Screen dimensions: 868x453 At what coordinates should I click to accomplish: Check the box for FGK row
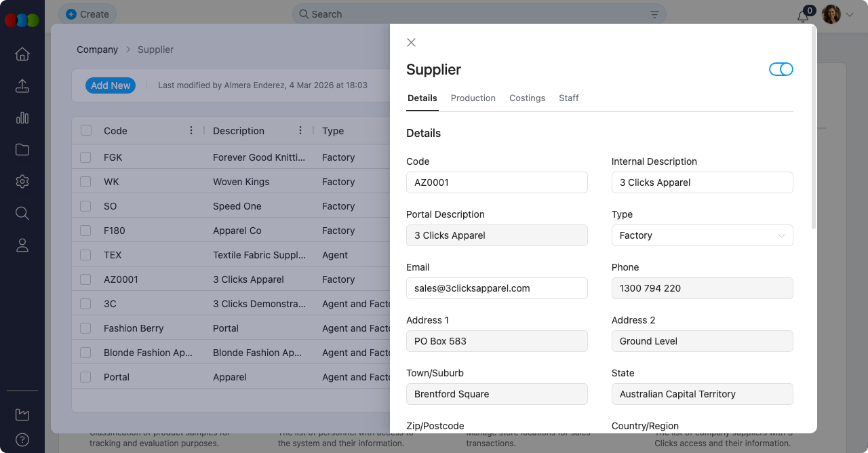click(85, 157)
